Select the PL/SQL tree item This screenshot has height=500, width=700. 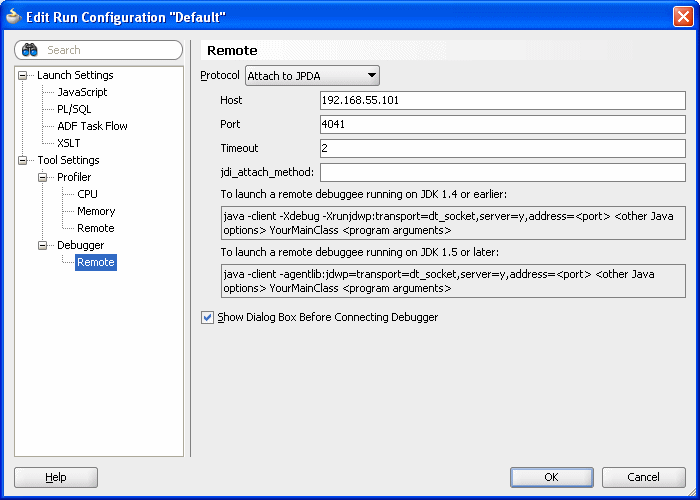pyautogui.click(x=74, y=109)
